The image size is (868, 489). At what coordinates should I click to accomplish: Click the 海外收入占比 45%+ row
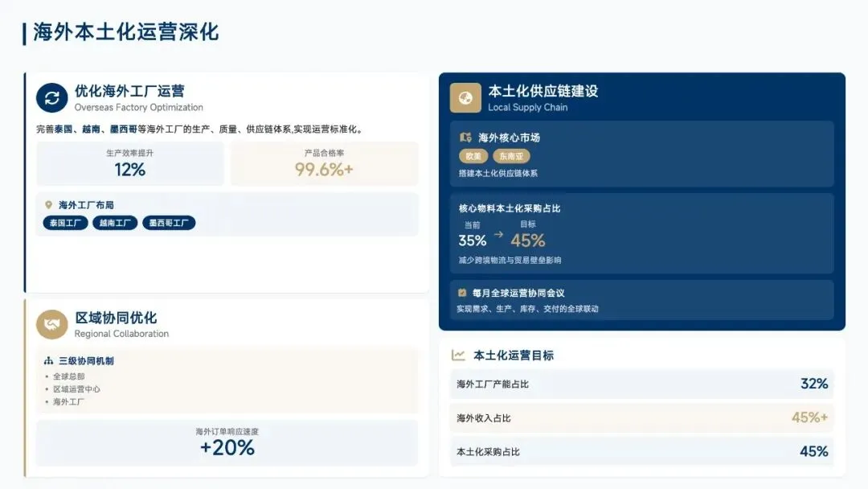[x=641, y=417]
